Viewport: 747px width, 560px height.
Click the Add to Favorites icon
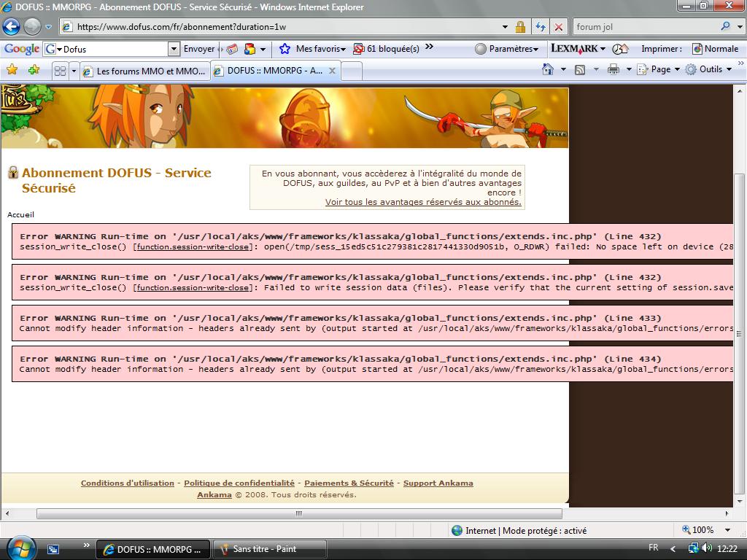tap(34, 70)
